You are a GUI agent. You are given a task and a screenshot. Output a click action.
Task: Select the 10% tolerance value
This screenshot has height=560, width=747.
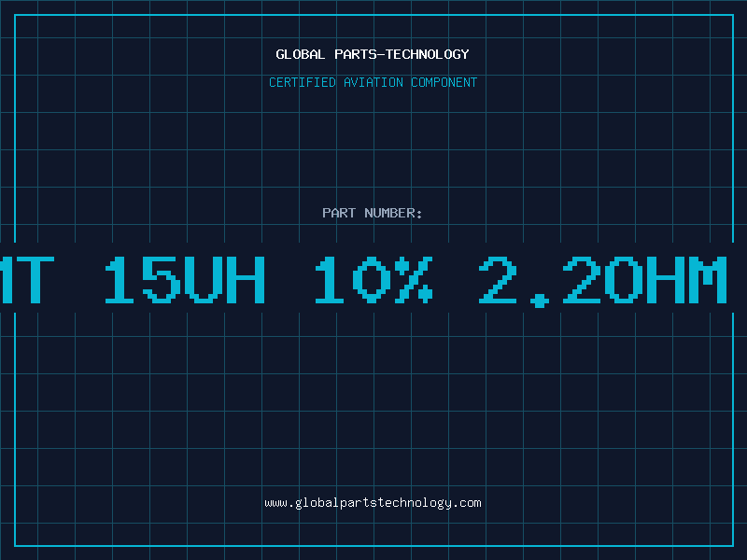click(373, 279)
